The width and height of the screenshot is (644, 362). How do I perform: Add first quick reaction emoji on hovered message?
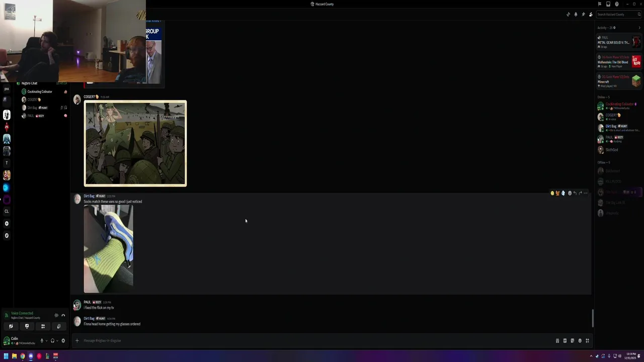(x=552, y=193)
